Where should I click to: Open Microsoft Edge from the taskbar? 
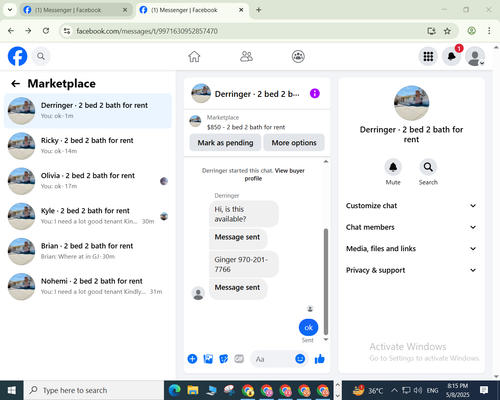point(174,390)
